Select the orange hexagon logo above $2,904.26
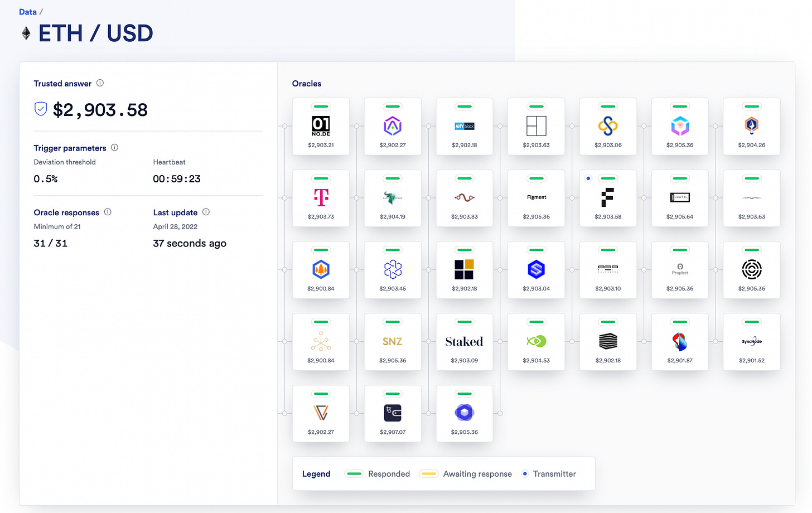This screenshot has width=812, height=513. [x=752, y=125]
